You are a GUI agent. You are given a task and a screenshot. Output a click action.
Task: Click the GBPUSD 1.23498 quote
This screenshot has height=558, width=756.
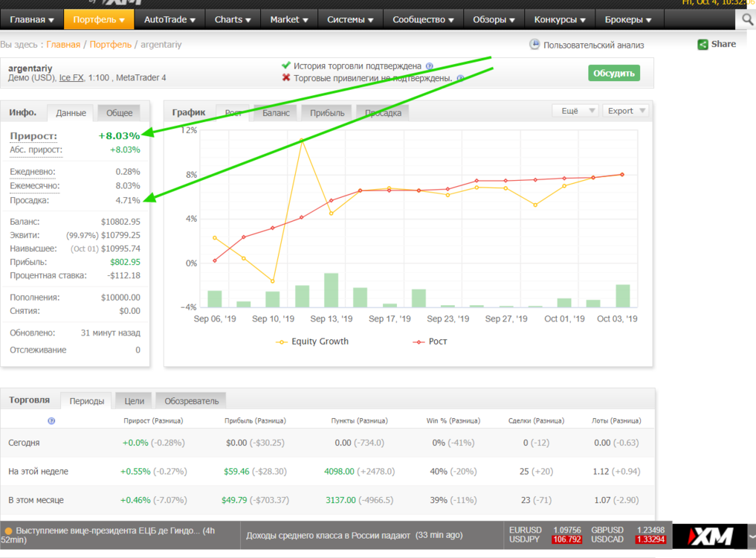point(627,530)
